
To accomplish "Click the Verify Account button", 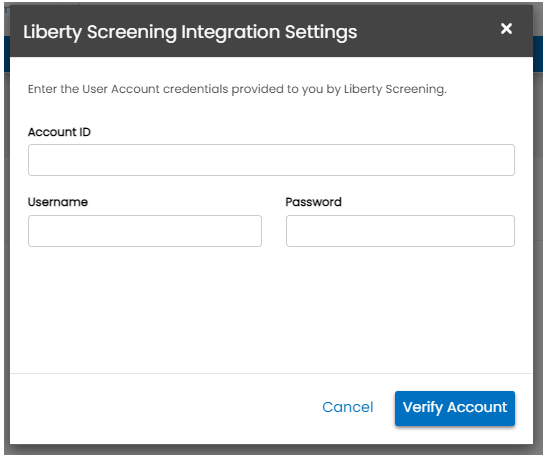I will [x=455, y=408].
